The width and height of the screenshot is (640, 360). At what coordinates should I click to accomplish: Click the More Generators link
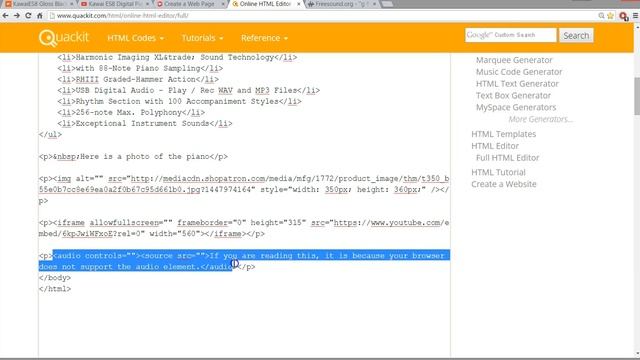pyautogui.click(x=540, y=119)
